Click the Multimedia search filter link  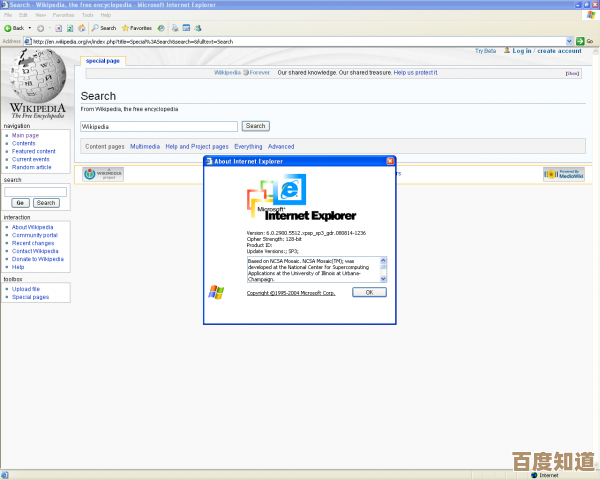144,146
